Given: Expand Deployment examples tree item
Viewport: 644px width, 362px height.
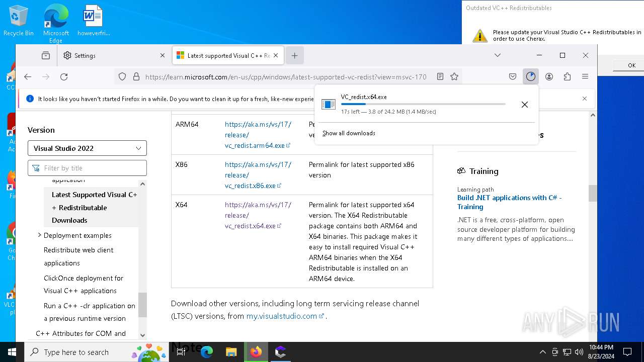Looking at the screenshot, I should (x=40, y=235).
